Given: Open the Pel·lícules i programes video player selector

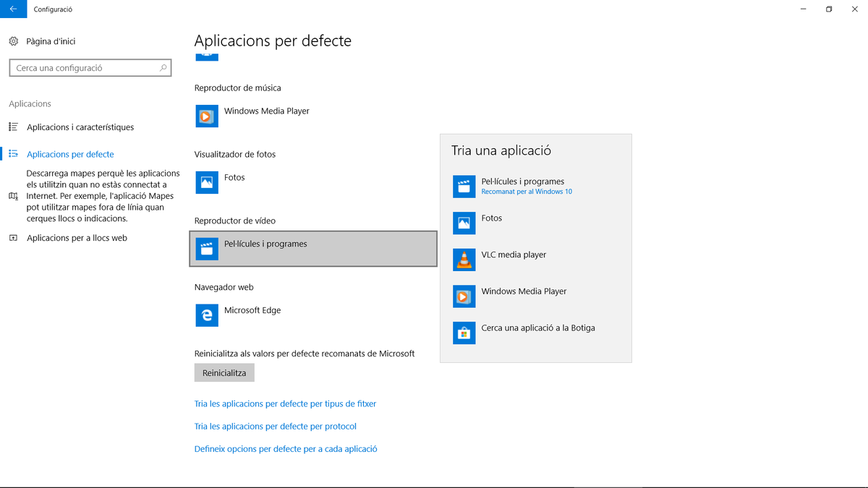Looking at the screenshot, I should click(312, 249).
